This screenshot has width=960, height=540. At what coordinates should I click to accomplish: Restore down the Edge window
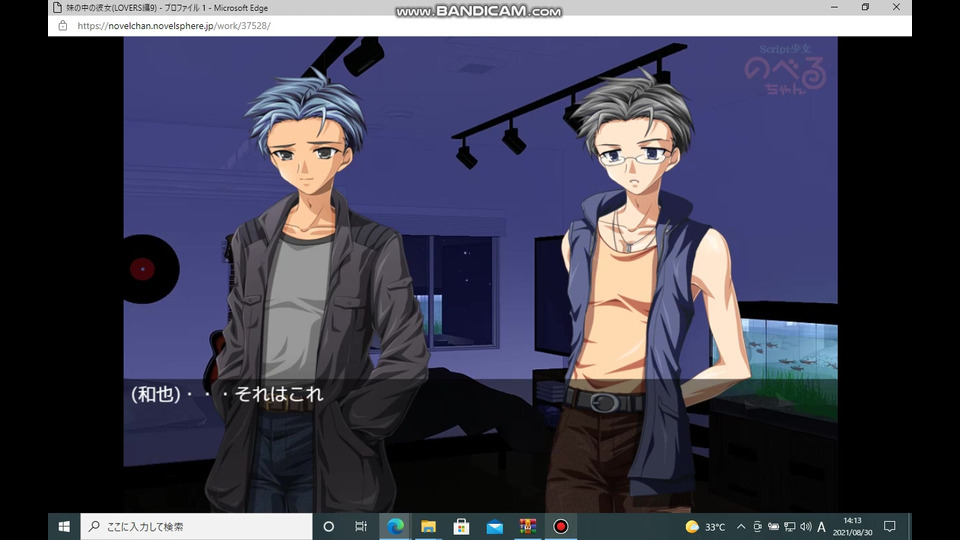tap(865, 7)
